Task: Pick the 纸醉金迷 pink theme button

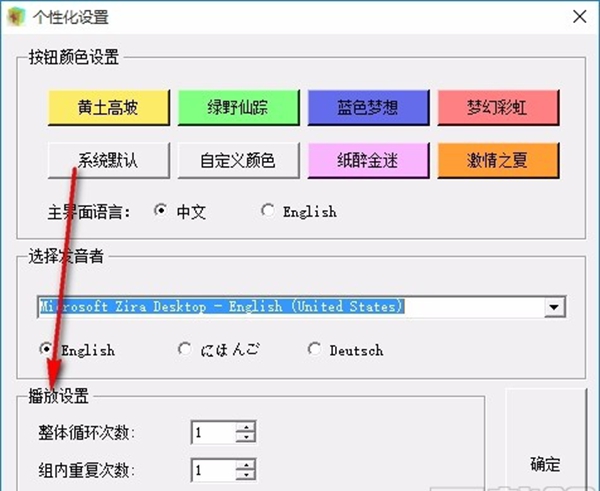Action: point(368,160)
